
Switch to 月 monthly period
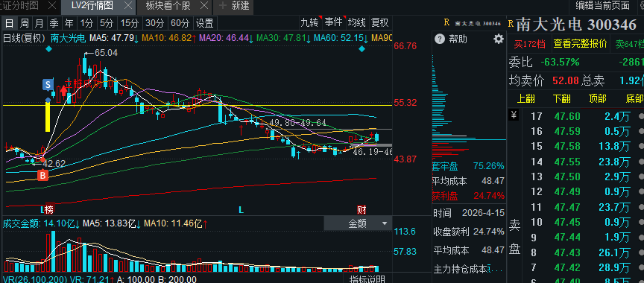point(39,22)
